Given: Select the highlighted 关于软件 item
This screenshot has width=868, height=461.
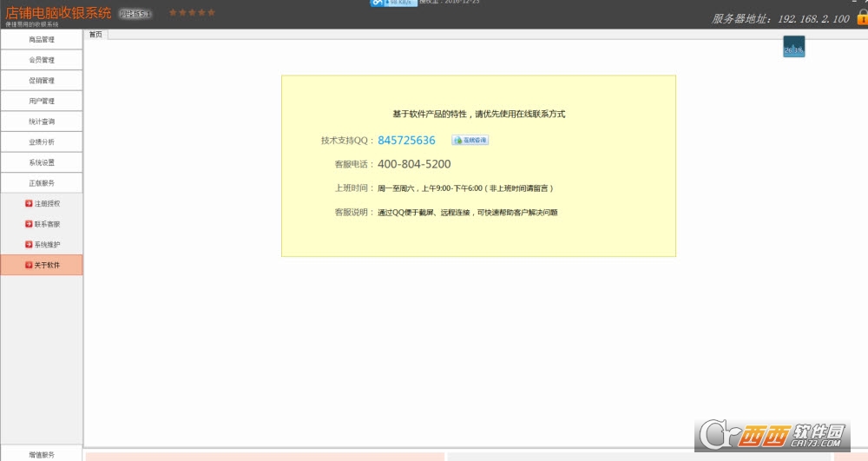Looking at the screenshot, I should pos(42,265).
